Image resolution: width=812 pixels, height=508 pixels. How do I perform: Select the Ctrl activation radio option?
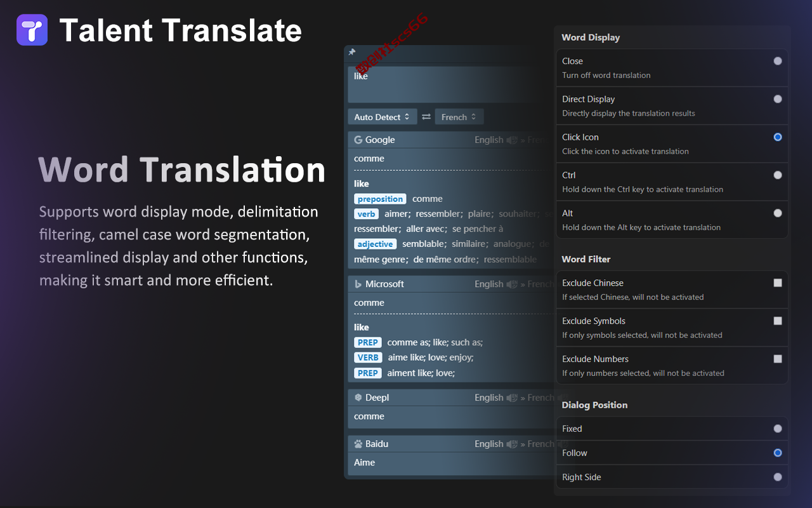pyautogui.click(x=778, y=175)
